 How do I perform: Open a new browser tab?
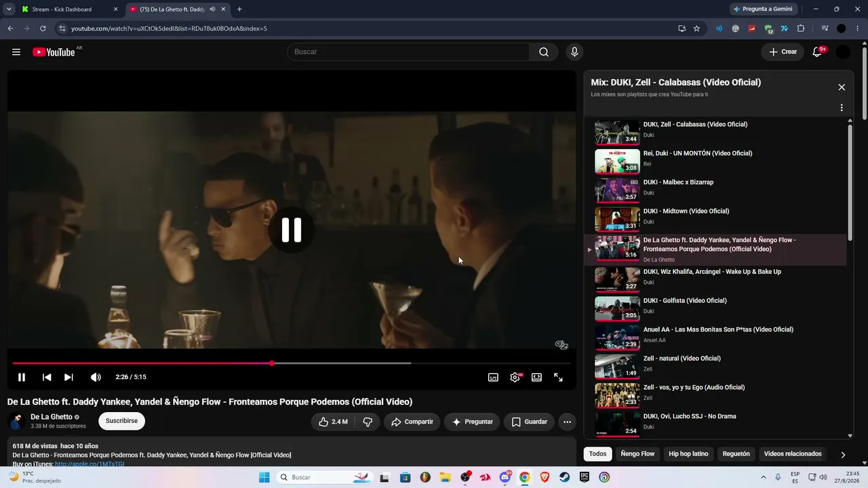(x=239, y=9)
